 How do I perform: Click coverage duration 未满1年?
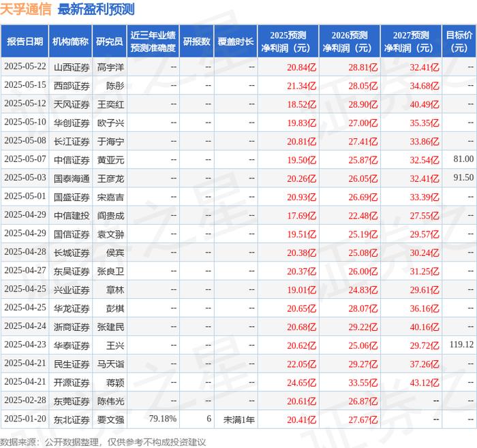click(x=238, y=419)
